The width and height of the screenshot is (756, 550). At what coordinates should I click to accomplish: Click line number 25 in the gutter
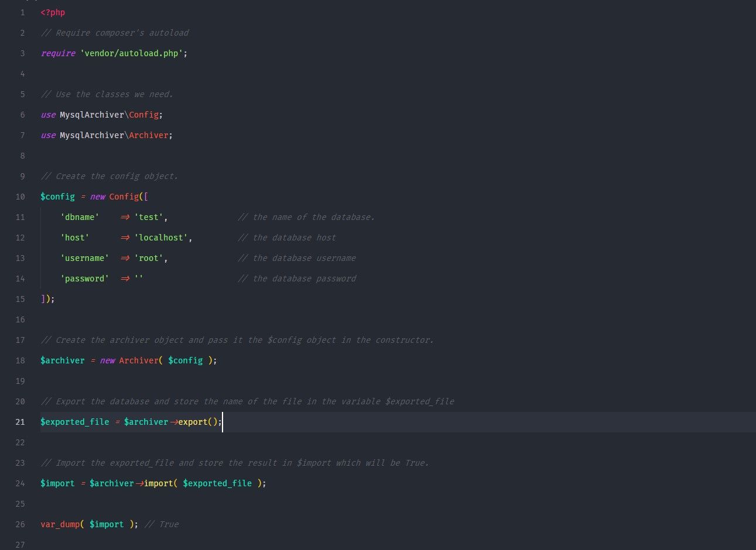click(x=20, y=504)
